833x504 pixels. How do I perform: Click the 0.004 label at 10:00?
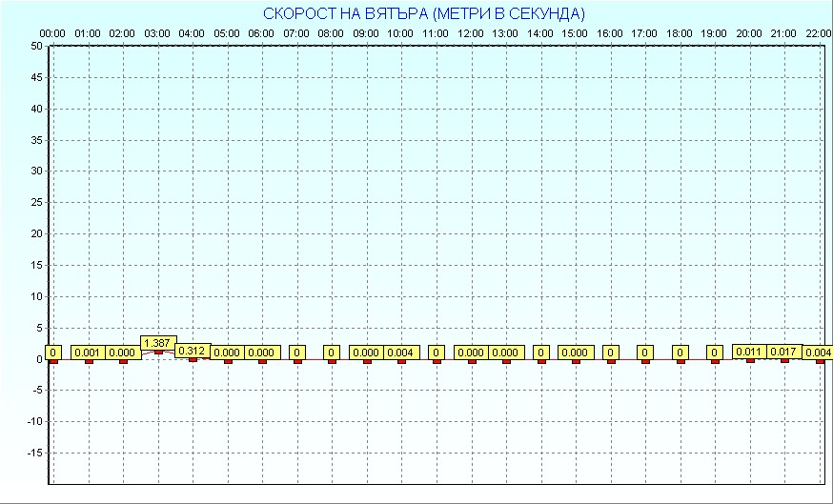click(401, 353)
